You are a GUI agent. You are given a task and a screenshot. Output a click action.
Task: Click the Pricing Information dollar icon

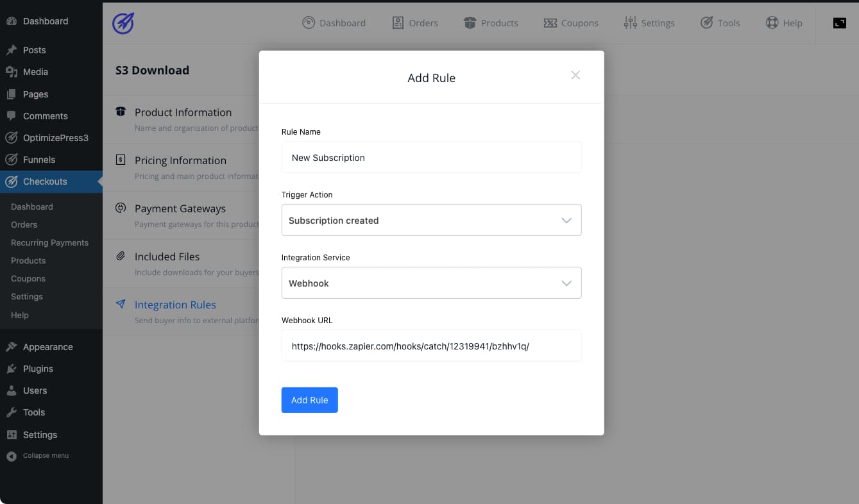(x=121, y=160)
